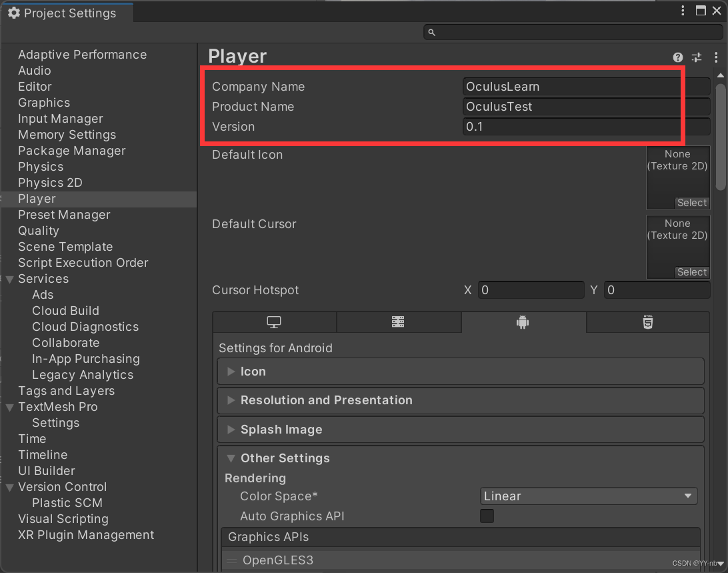
Task: Open the Ads service settings
Action: [43, 295]
